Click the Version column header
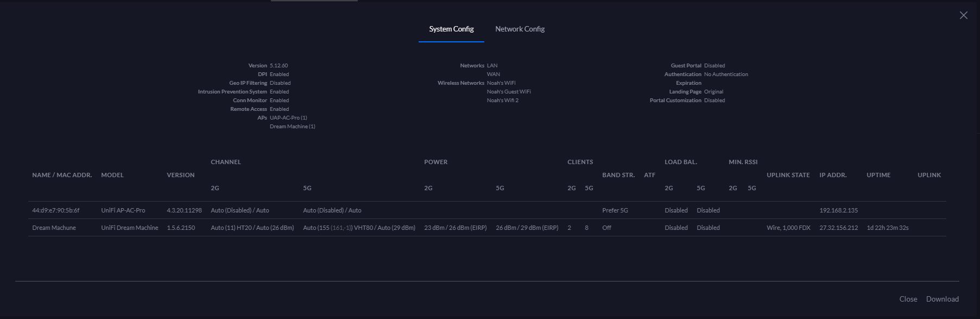Image resolution: width=980 pixels, height=319 pixels. coord(180,175)
